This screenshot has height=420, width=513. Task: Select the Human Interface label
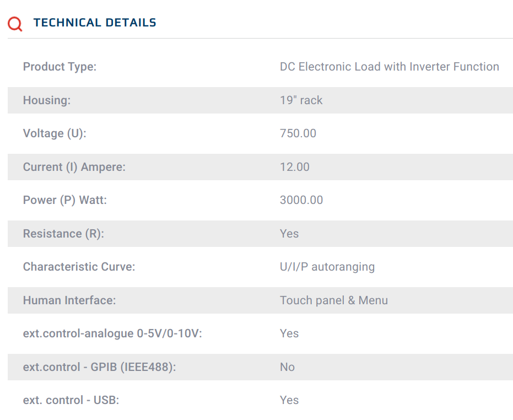pyautogui.click(x=69, y=300)
